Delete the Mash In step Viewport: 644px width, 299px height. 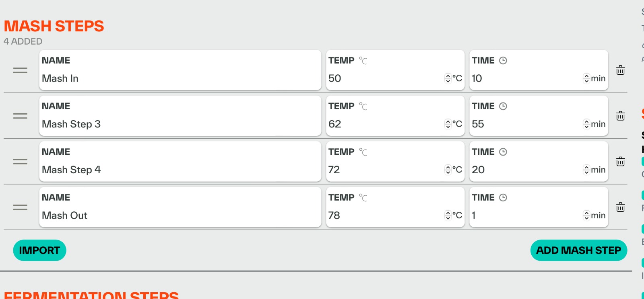point(620,70)
